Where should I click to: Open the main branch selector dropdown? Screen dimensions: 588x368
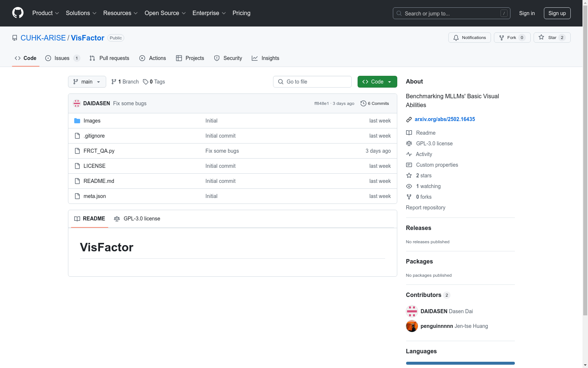click(x=87, y=82)
